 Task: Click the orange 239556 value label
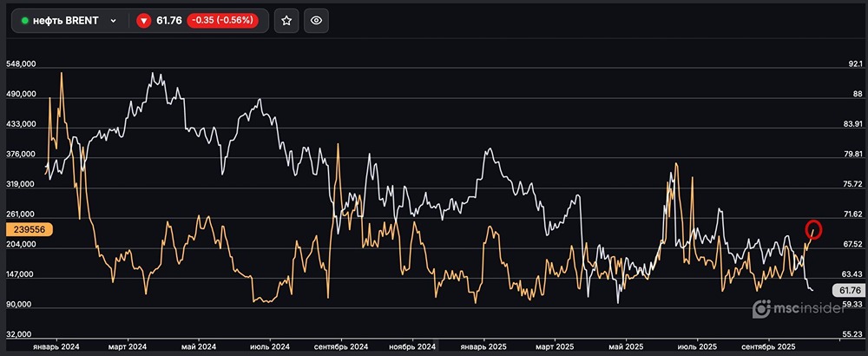click(x=30, y=229)
